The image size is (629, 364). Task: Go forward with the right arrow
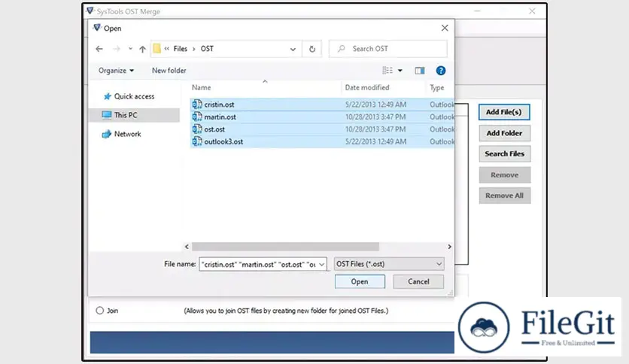click(117, 49)
